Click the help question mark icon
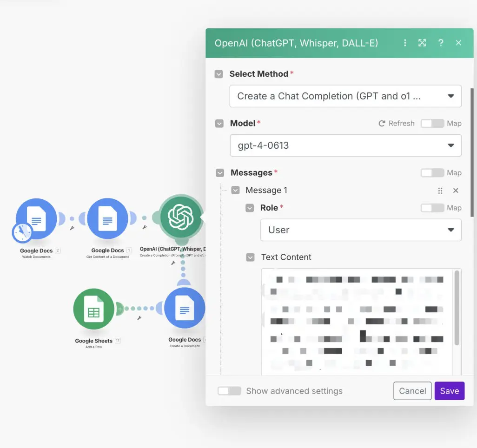This screenshot has width=477, height=448. 441,43
